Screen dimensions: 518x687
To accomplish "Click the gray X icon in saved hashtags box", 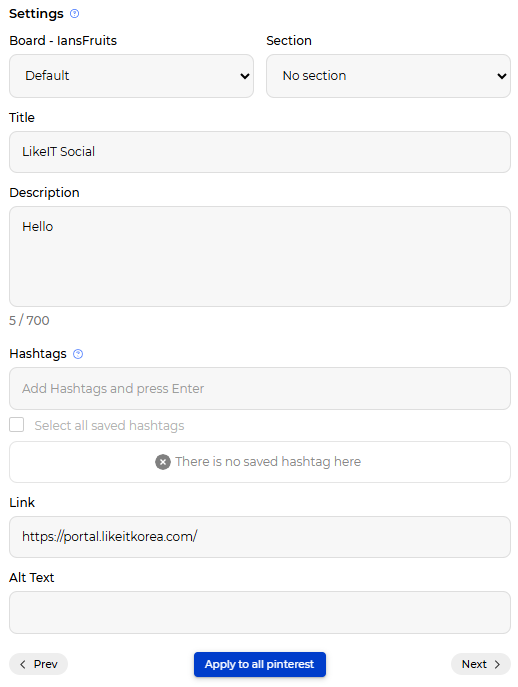I will [163, 462].
